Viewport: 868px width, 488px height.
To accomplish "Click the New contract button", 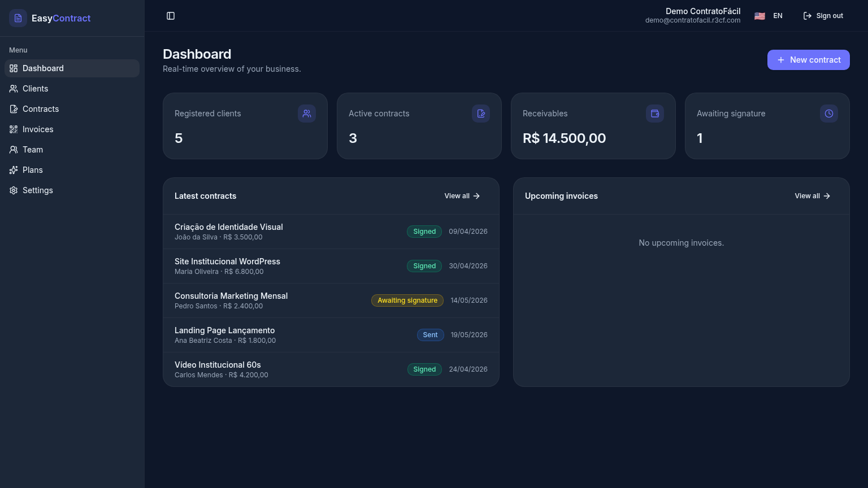I will pos(808,60).
